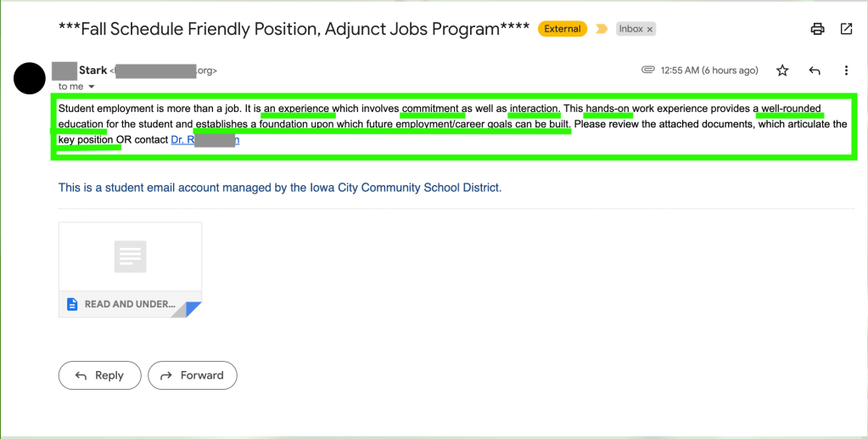The image size is (868, 439).
Task: Toggle the yellow importance marker
Action: (602, 29)
